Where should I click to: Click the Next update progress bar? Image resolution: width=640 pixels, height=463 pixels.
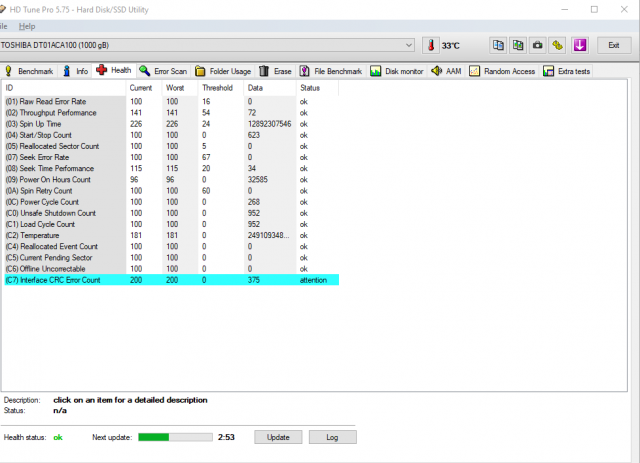176,437
